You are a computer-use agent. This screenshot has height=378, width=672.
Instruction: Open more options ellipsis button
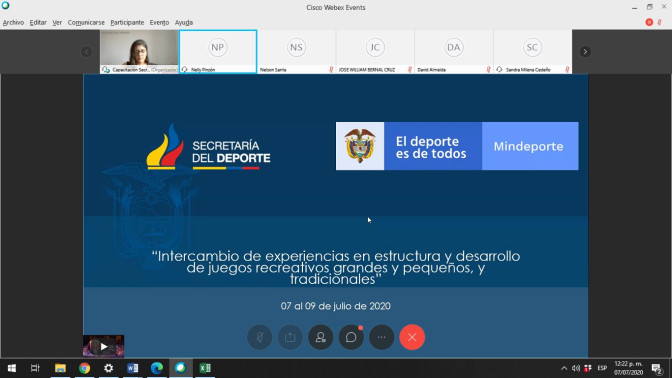(381, 337)
